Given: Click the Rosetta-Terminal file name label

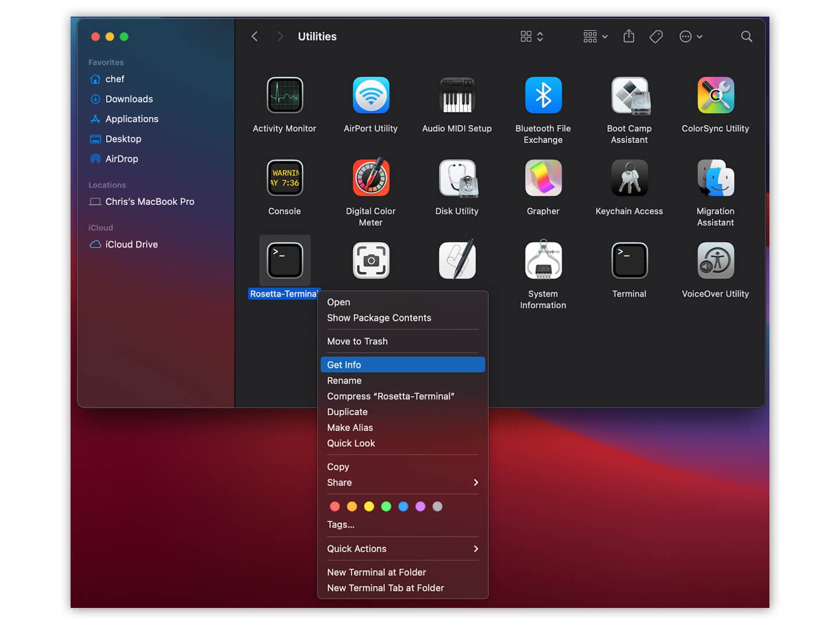Looking at the screenshot, I should point(284,294).
